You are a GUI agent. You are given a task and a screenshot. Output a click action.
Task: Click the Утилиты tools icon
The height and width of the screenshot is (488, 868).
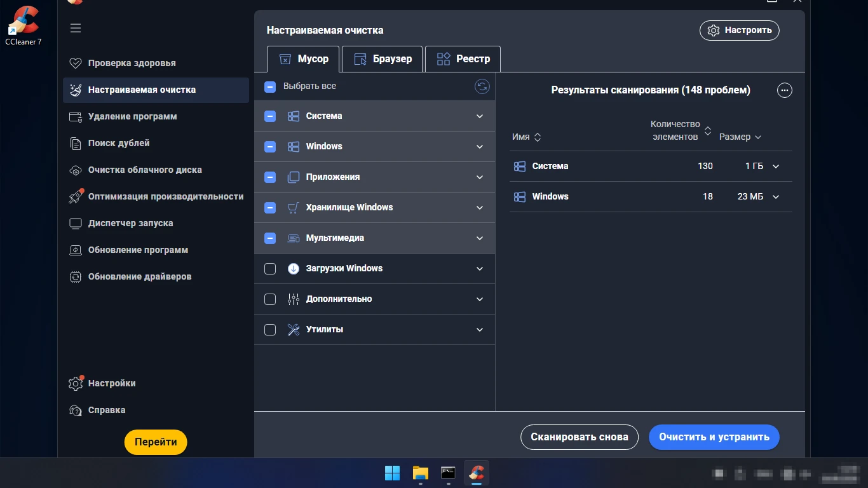pyautogui.click(x=293, y=329)
